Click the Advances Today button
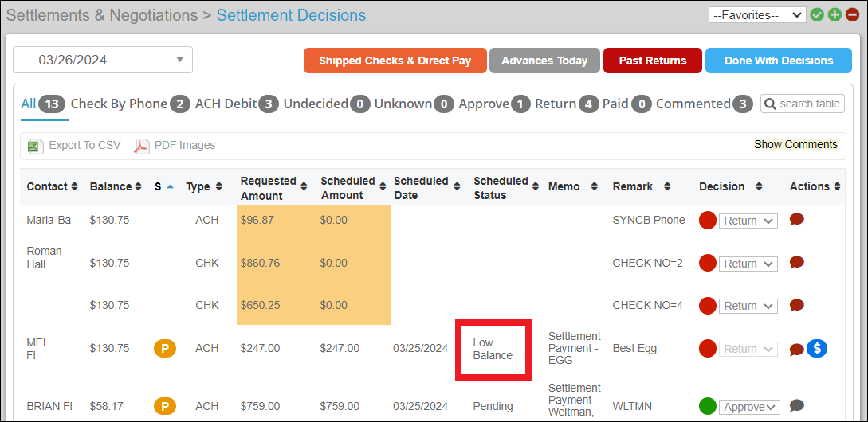 click(544, 61)
